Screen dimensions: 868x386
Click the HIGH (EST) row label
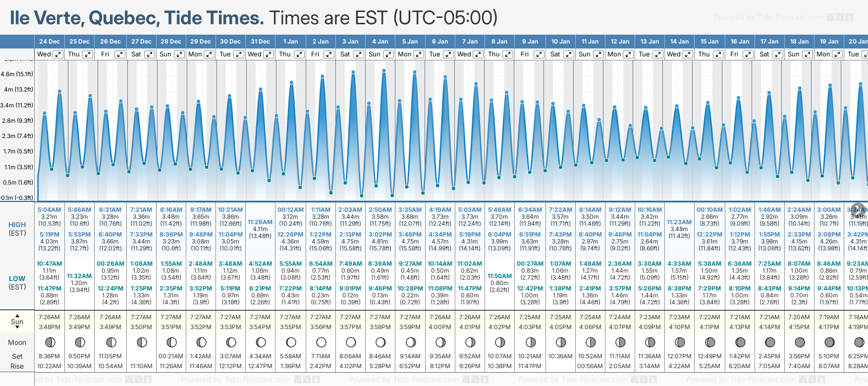(17, 229)
